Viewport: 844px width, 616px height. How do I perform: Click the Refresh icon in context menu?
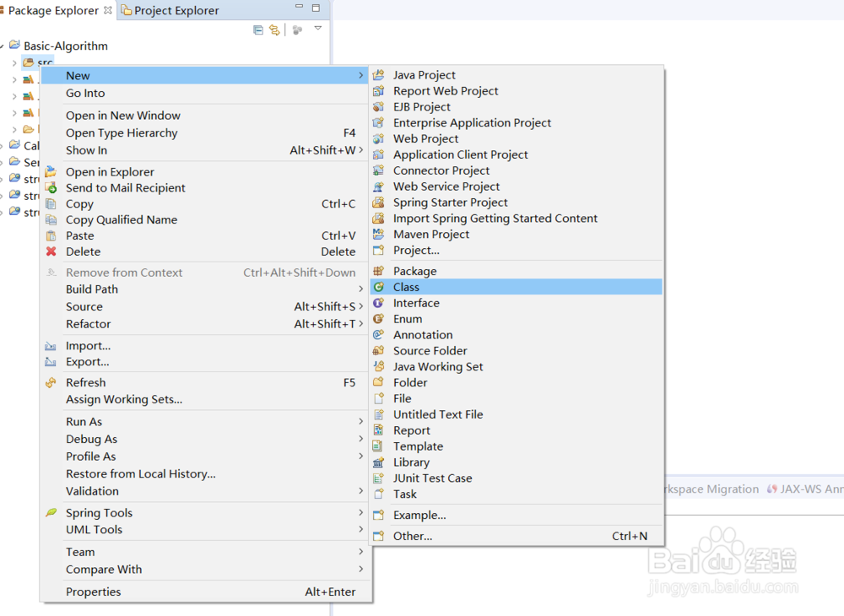click(x=51, y=382)
